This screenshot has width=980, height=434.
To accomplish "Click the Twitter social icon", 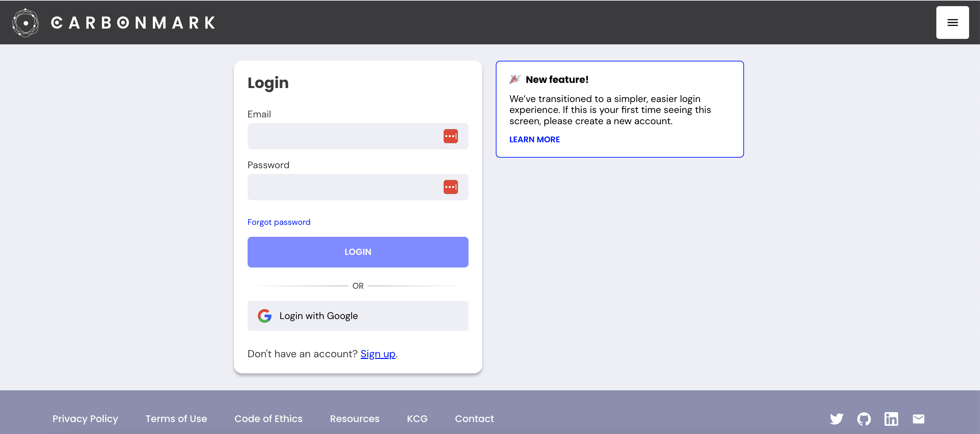I will pyautogui.click(x=837, y=418).
